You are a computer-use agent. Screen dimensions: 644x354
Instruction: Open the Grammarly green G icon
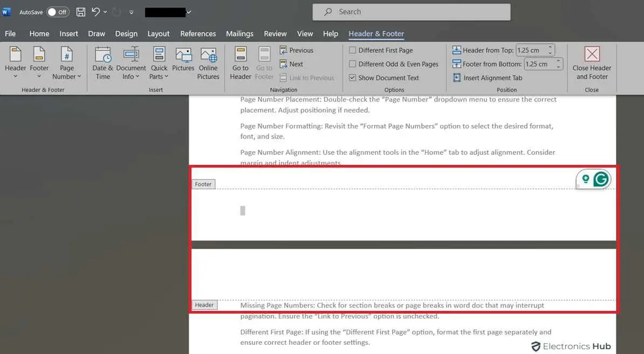tap(601, 179)
